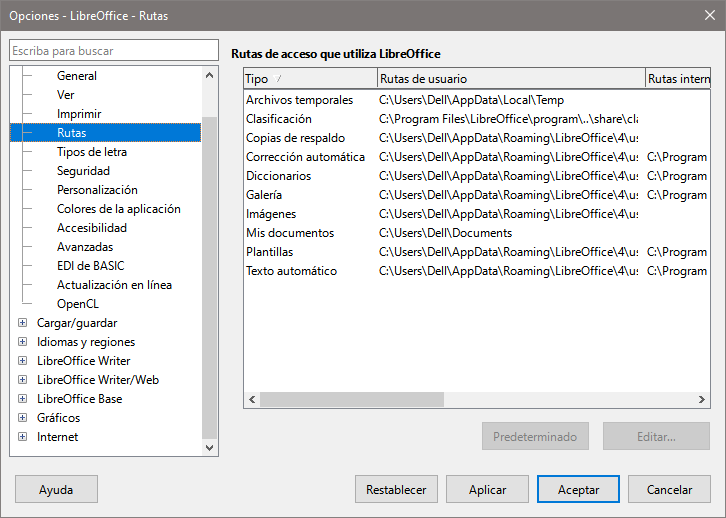Image resolution: width=726 pixels, height=518 pixels.
Task: Open the Ver options page
Action: (65, 95)
